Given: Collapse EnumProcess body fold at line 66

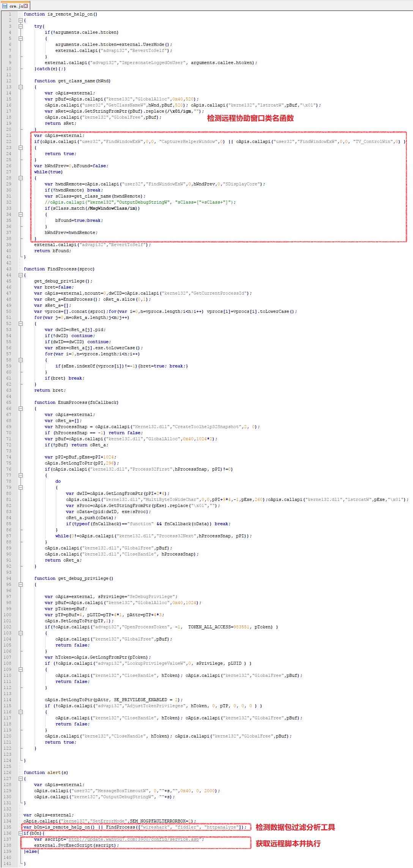Looking at the screenshot, I should click(x=20, y=408).
